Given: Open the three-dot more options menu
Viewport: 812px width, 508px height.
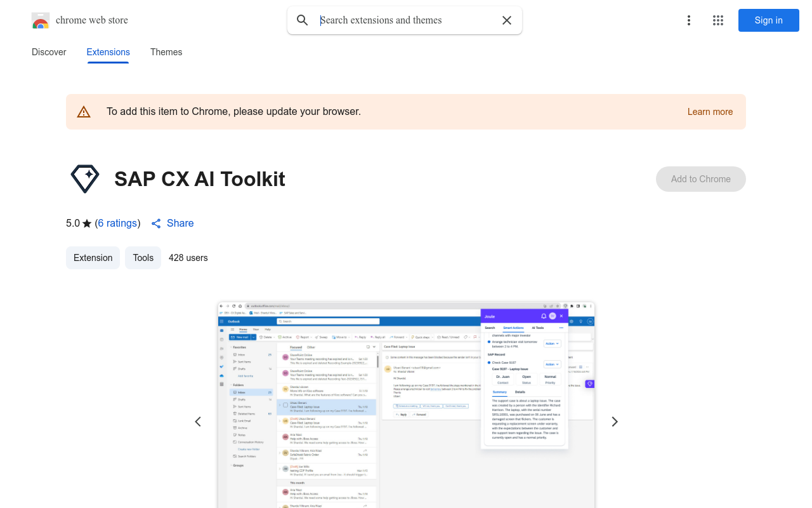Looking at the screenshot, I should [689, 20].
